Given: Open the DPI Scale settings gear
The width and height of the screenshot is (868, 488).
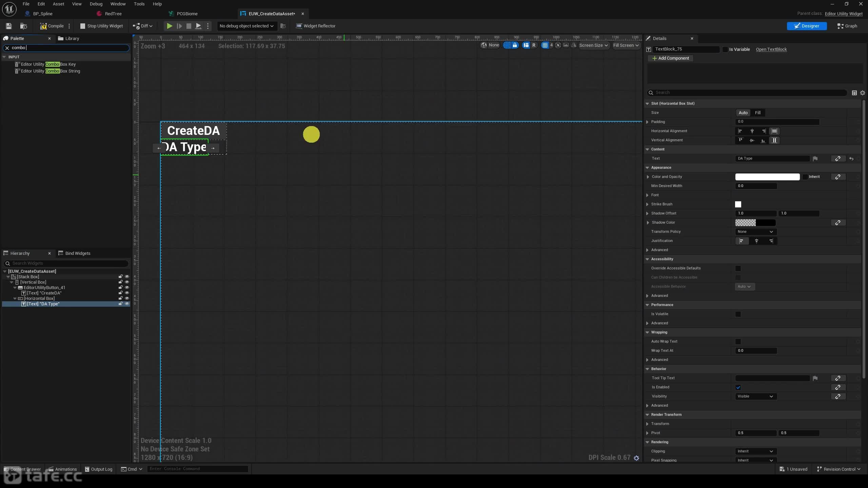Looking at the screenshot, I should [x=636, y=458].
